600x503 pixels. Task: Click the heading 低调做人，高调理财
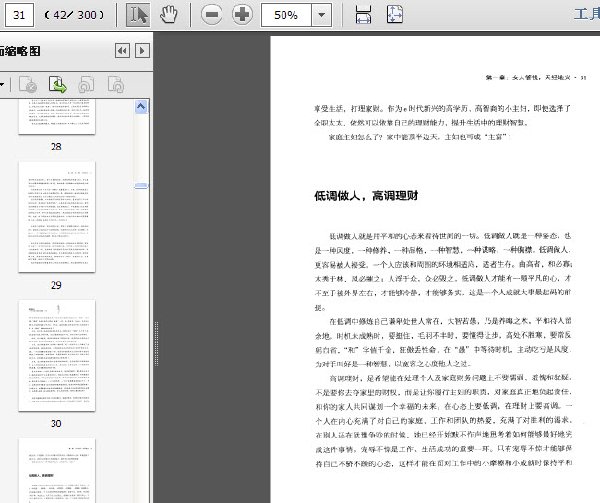[x=366, y=196]
